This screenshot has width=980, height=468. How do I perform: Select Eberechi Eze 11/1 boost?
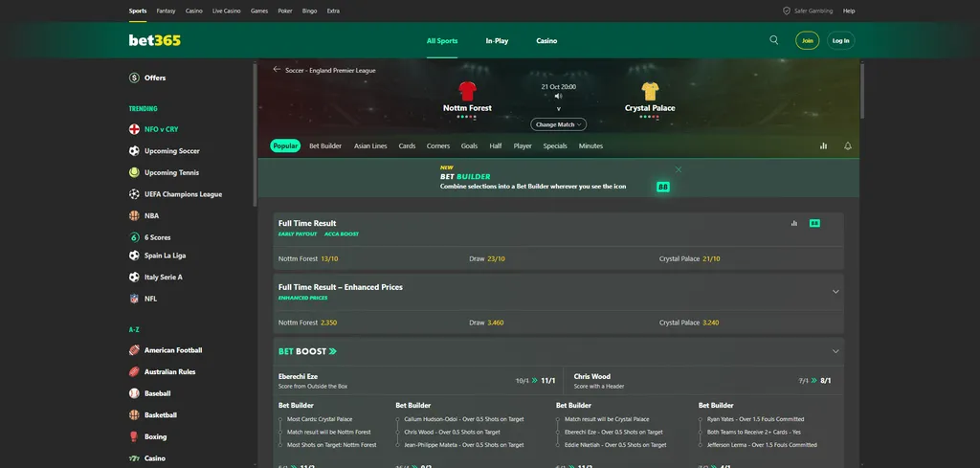tap(418, 381)
